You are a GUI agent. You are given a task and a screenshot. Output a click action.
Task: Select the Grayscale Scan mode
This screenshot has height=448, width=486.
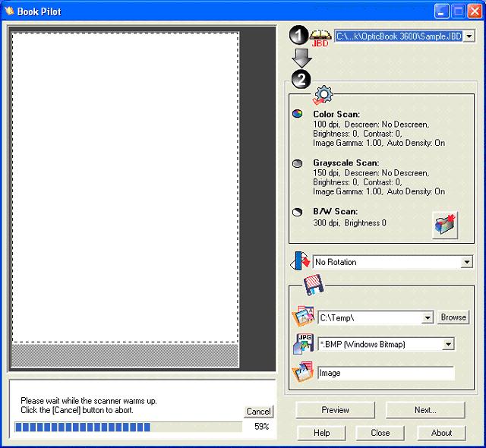(297, 163)
